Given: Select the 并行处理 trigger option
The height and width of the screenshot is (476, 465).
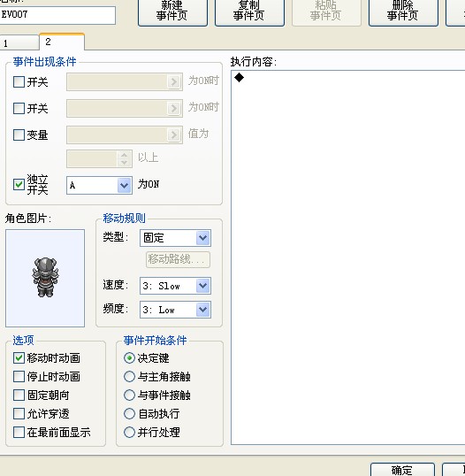Looking at the screenshot, I should (129, 433).
